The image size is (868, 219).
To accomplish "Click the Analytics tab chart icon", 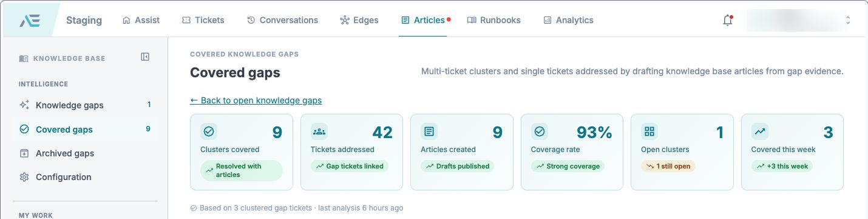I will pos(548,20).
